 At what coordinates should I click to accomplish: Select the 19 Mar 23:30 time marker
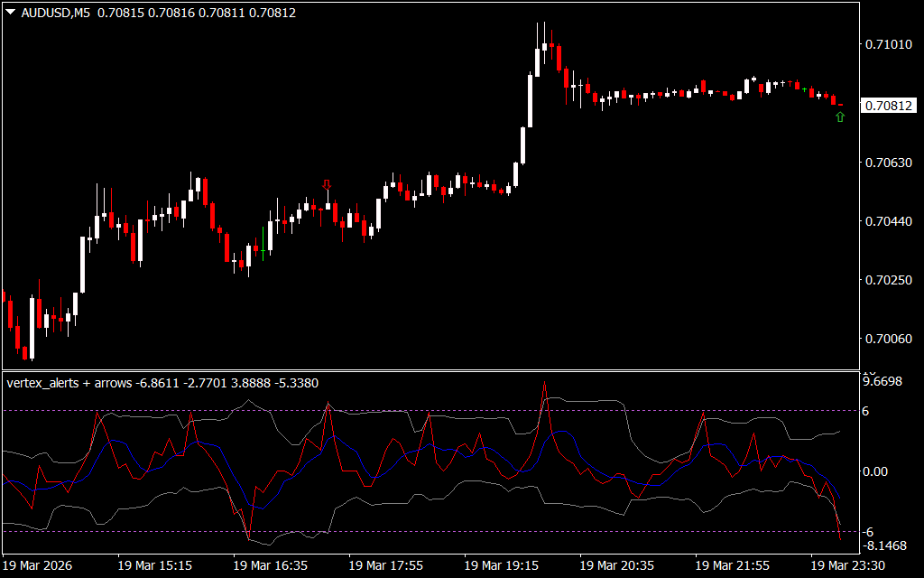[847, 565]
